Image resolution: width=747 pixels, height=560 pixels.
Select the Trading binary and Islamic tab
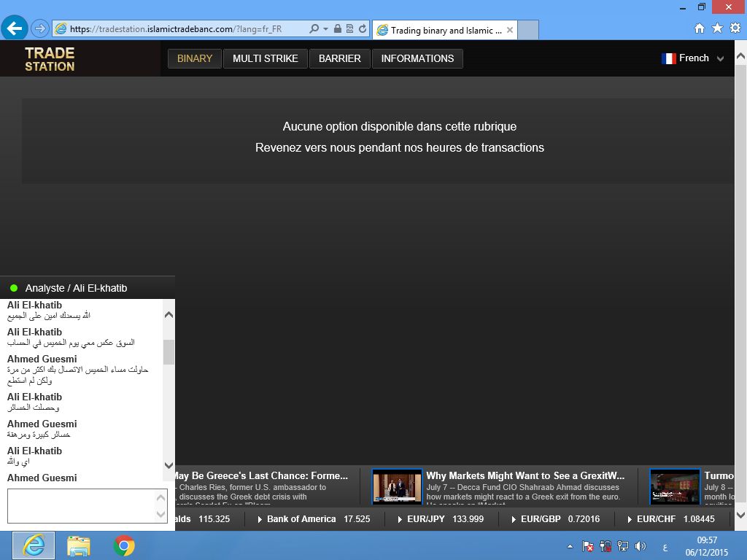pyautogui.click(x=445, y=30)
